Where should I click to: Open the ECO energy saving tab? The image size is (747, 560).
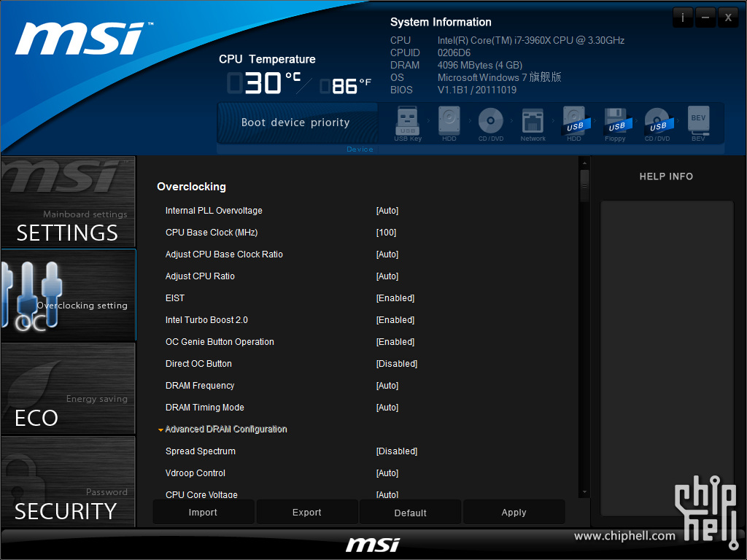point(68,388)
